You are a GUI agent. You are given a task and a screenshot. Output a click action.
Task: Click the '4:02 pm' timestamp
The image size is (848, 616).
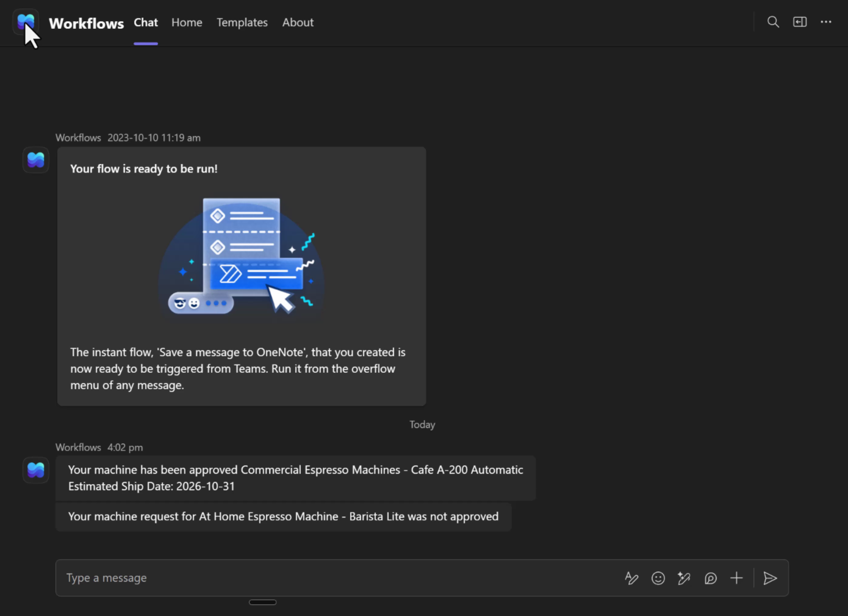125,447
